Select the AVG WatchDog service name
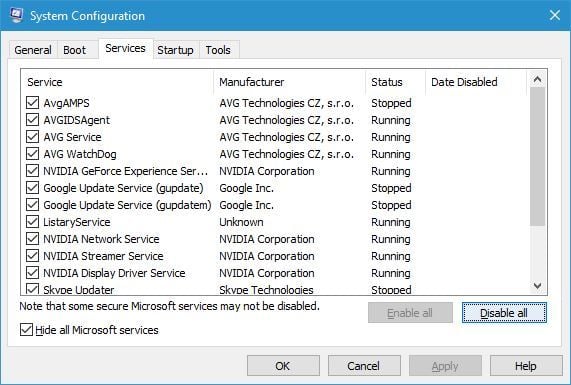The image size is (571, 385). [80, 154]
